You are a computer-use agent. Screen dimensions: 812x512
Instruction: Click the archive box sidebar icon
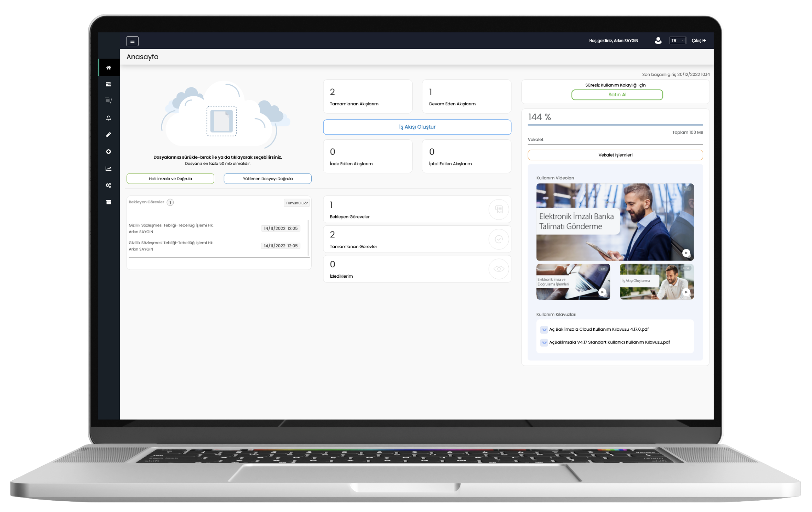point(108,202)
